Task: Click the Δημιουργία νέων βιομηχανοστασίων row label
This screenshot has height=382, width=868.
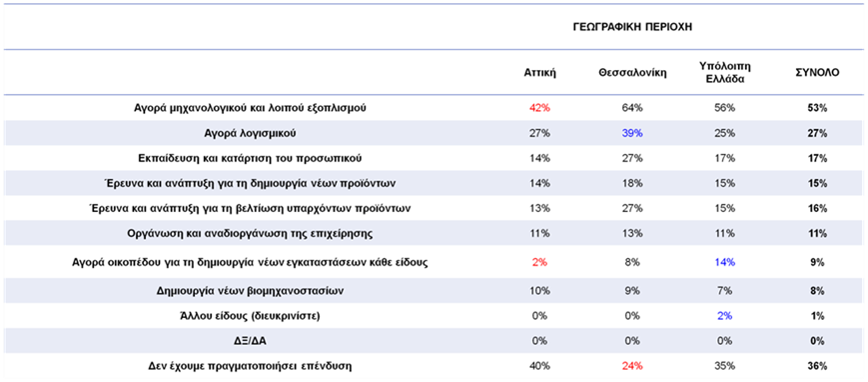Action: click(x=251, y=291)
